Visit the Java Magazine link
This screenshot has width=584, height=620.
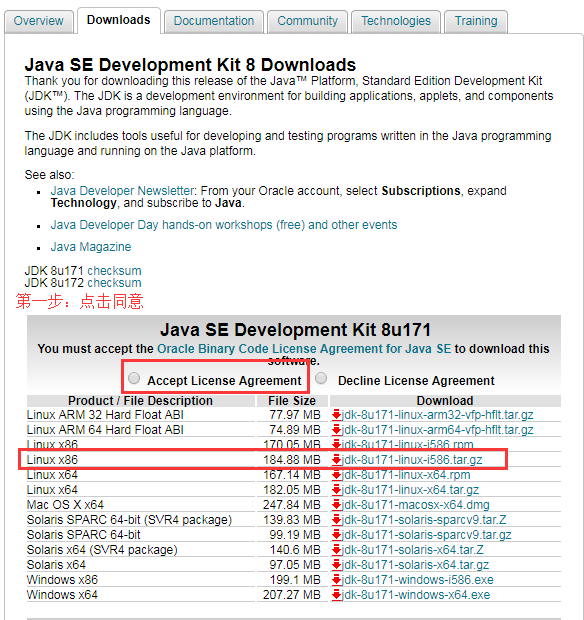click(x=91, y=247)
